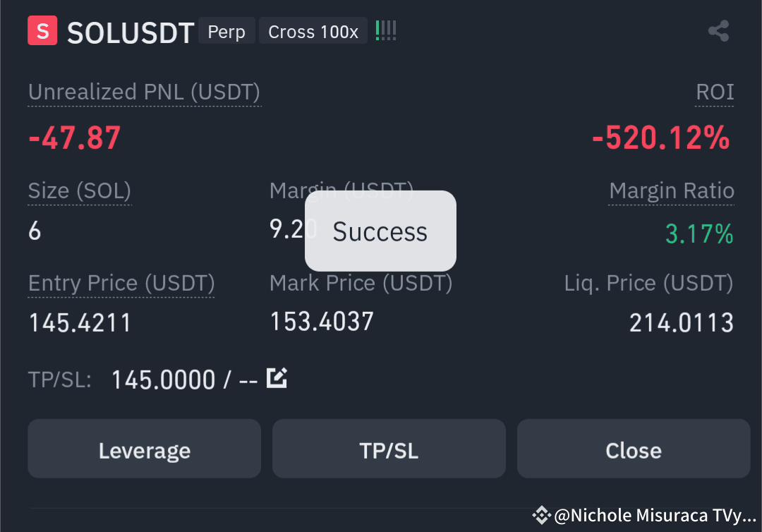This screenshot has width=762, height=532.
Task: Close the SOLUSDT position
Action: click(x=633, y=449)
